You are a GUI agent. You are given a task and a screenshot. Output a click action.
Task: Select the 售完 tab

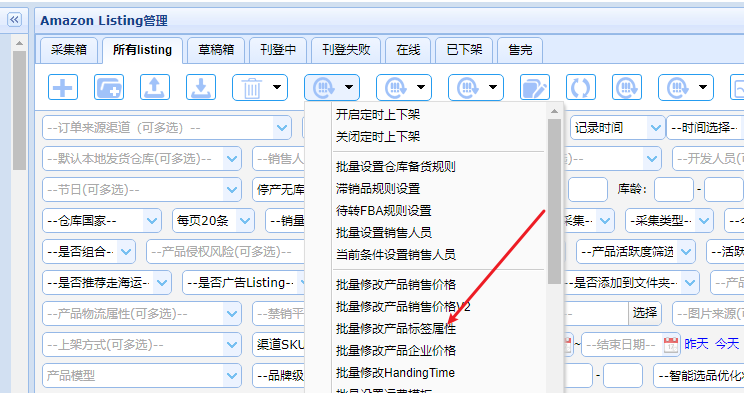coord(520,50)
